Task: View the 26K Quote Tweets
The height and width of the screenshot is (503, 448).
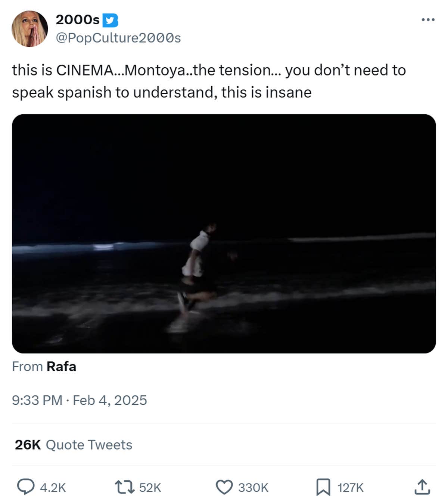Action: (74, 445)
